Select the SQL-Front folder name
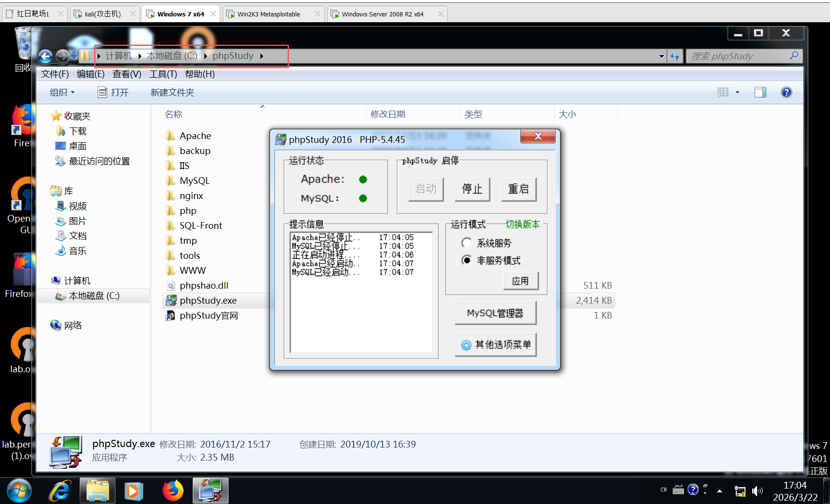This screenshot has height=504, width=830. pos(201,225)
